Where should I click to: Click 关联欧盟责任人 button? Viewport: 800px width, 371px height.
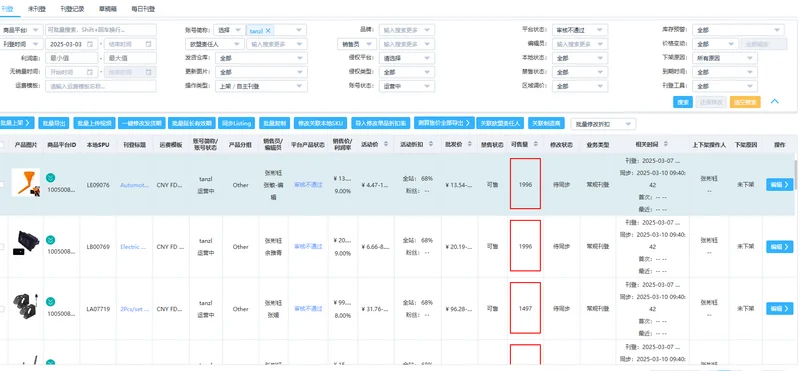tap(500, 123)
